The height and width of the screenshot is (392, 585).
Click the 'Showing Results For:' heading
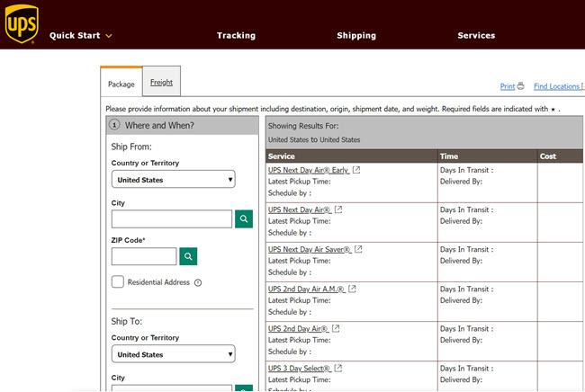(x=303, y=126)
